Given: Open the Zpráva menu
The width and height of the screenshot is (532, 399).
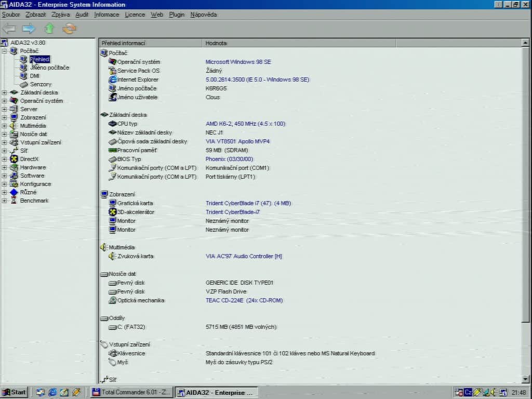Looking at the screenshot, I should (60, 15).
